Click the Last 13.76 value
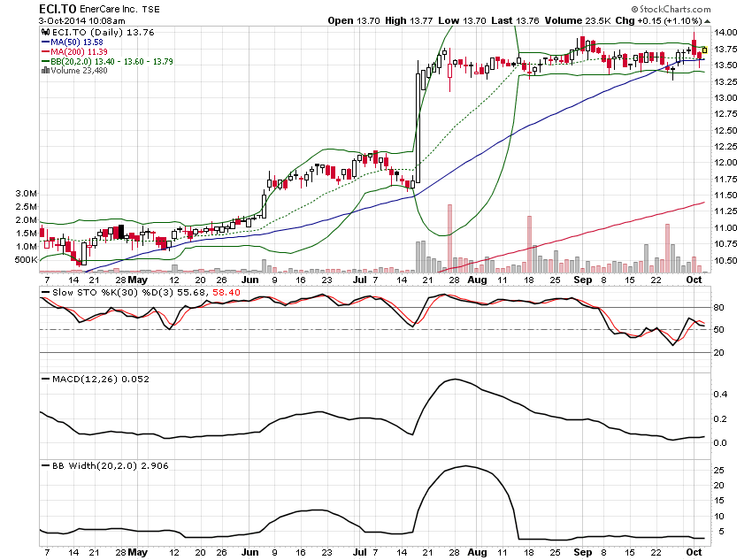This screenshot has width=752, height=560. pos(515,20)
